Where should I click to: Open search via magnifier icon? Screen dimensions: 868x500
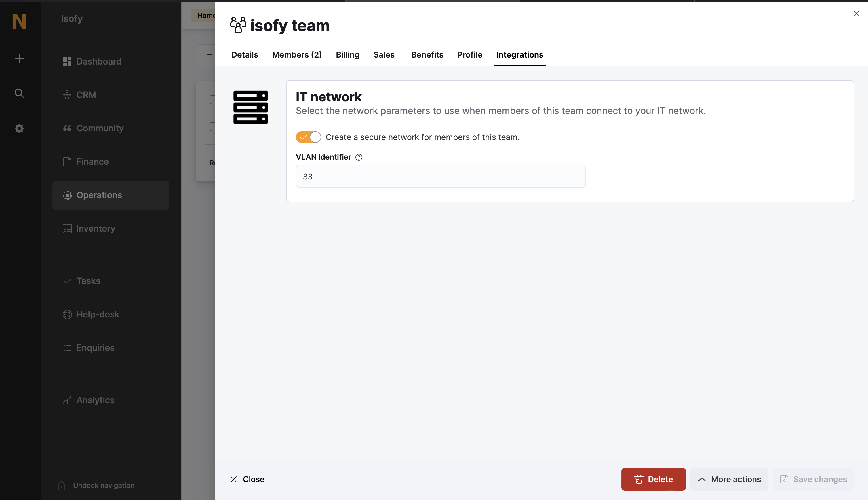pos(19,93)
